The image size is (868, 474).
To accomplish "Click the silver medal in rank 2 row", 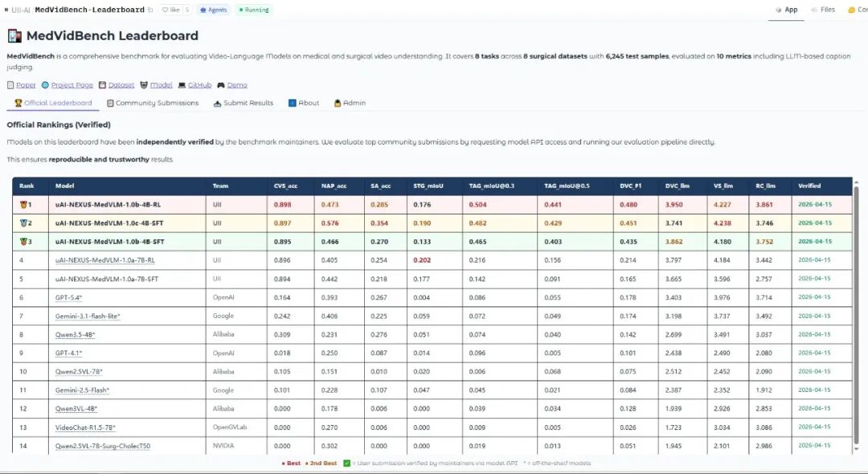I will (x=23, y=223).
